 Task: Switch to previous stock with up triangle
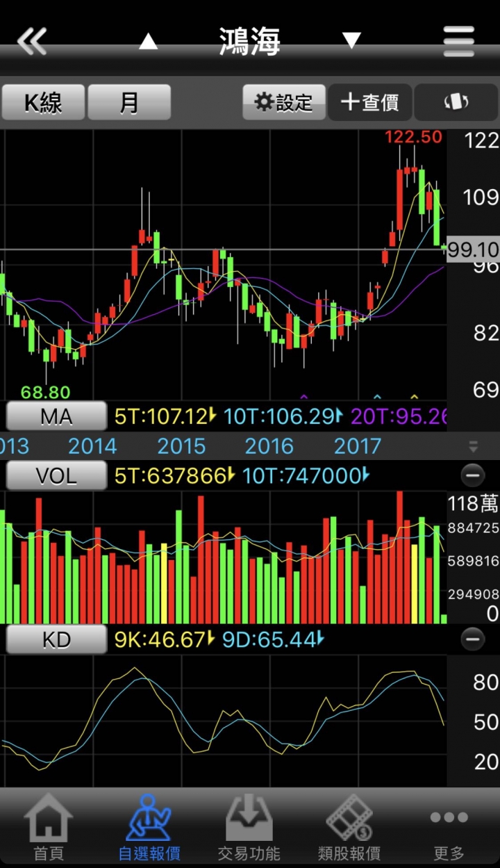pyautogui.click(x=148, y=41)
